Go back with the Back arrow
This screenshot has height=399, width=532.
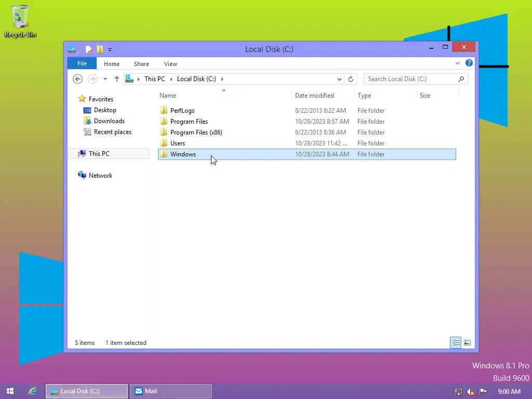[x=78, y=79]
